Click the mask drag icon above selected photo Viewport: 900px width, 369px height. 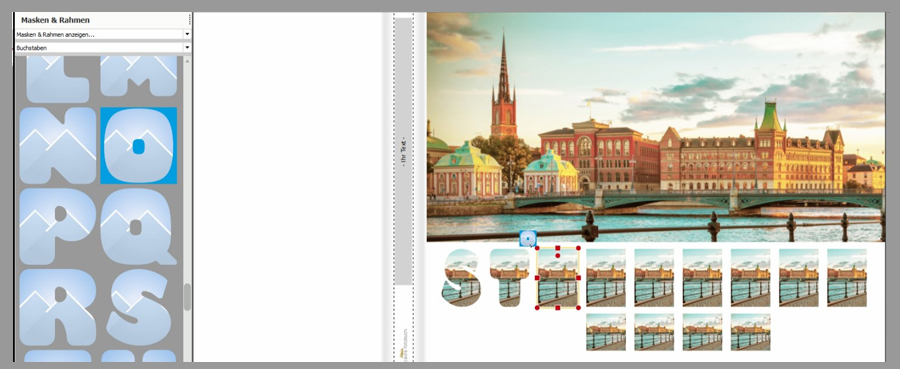528,238
